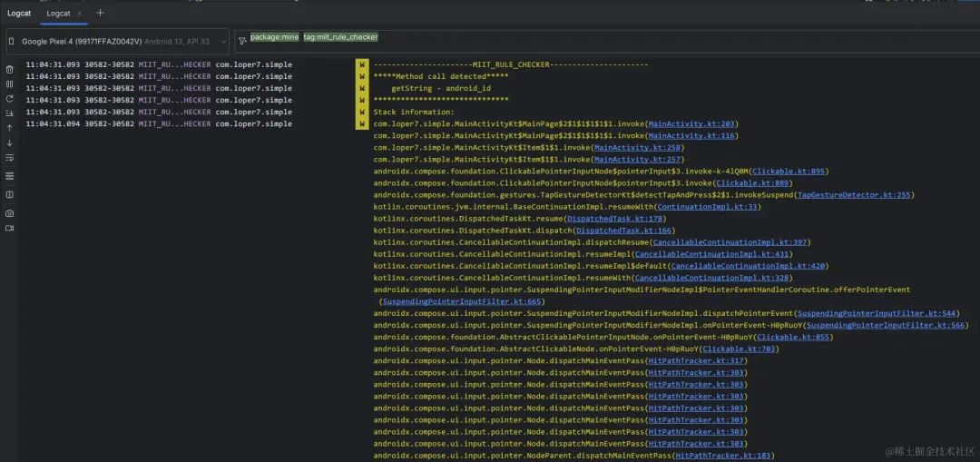The height and width of the screenshot is (462, 980).
Task: Jump to previous occurrence with up arrow
Action: pyautogui.click(x=9, y=128)
